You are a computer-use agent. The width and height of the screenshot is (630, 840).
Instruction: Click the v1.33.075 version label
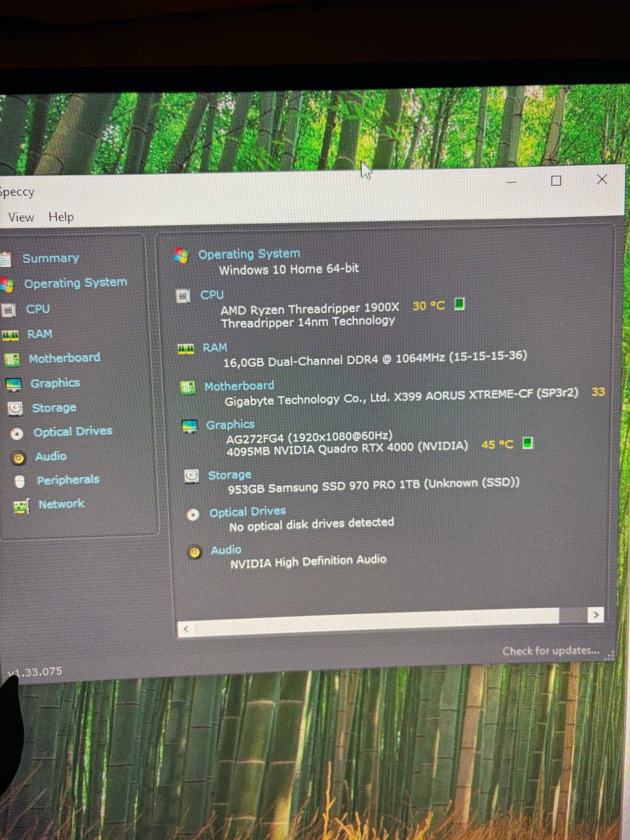coord(35,672)
